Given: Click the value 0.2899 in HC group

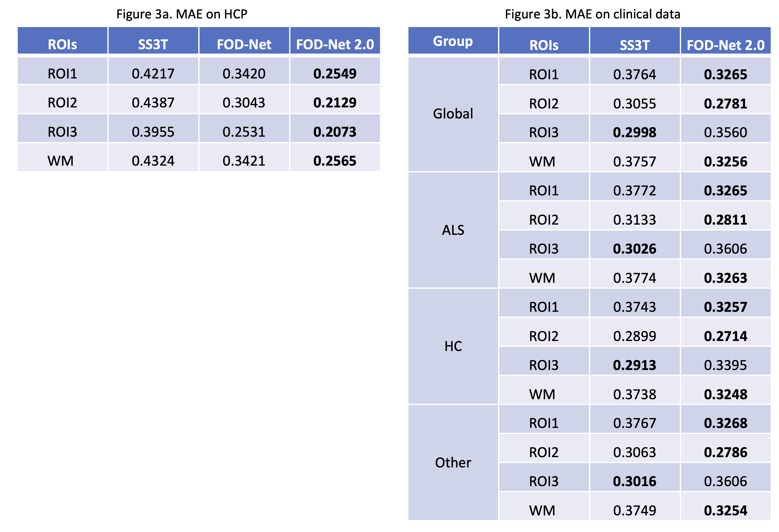Looking at the screenshot, I should 635,336.
